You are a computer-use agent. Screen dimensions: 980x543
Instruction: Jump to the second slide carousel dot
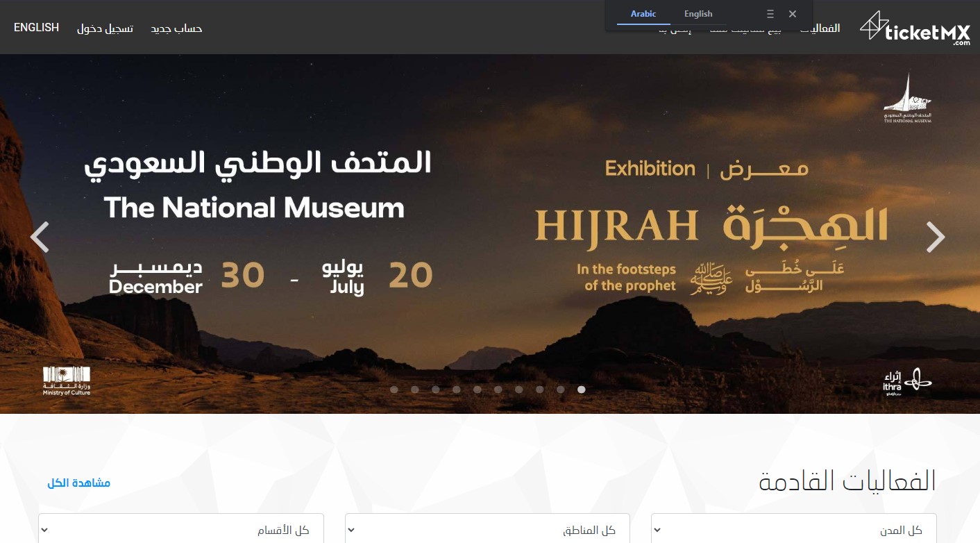(415, 390)
